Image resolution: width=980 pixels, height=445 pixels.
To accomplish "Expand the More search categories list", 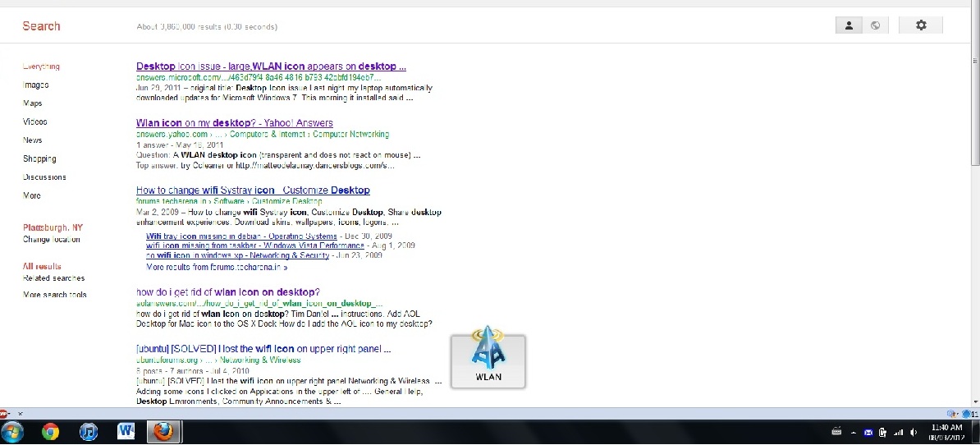I will point(32,196).
